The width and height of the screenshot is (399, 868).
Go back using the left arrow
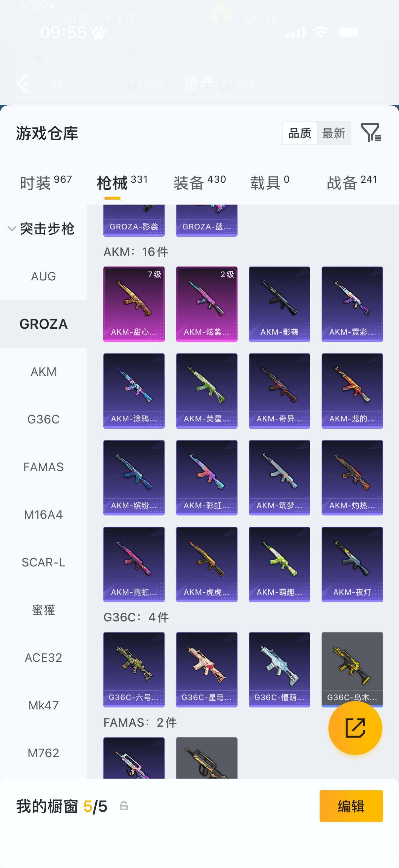pyautogui.click(x=22, y=83)
